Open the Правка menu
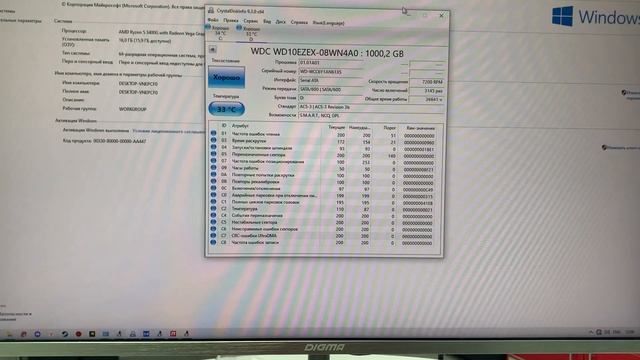 pos(231,21)
